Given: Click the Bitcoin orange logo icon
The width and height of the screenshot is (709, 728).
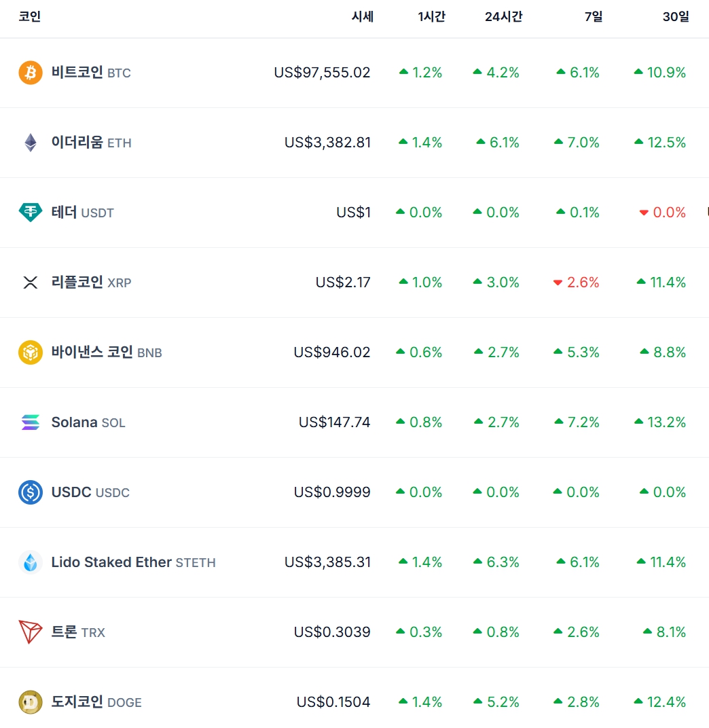Looking at the screenshot, I should pos(31,73).
